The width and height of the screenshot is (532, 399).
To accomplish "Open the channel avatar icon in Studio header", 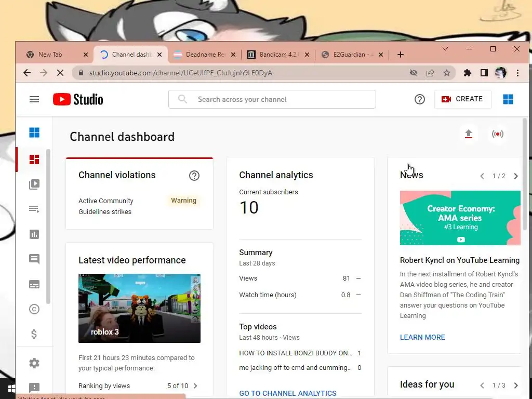I will click(508, 99).
